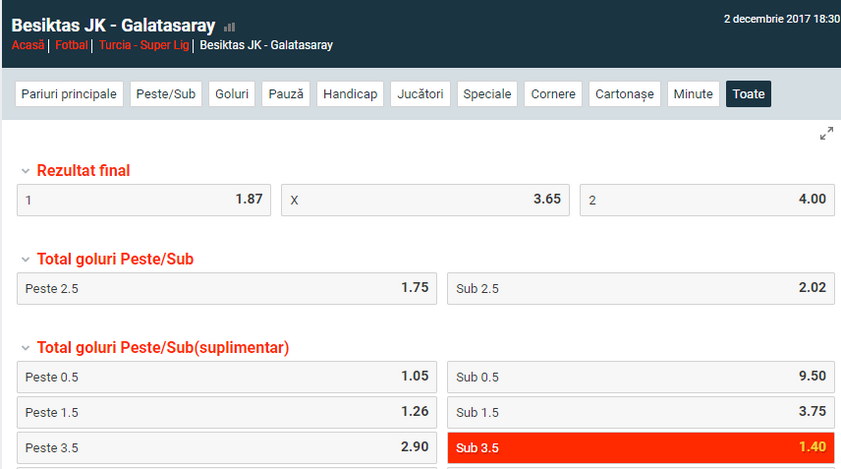The image size is (841, 469).
Task: Open the Pauză tab
Action: pyautogui.click(x=286, y=94)
